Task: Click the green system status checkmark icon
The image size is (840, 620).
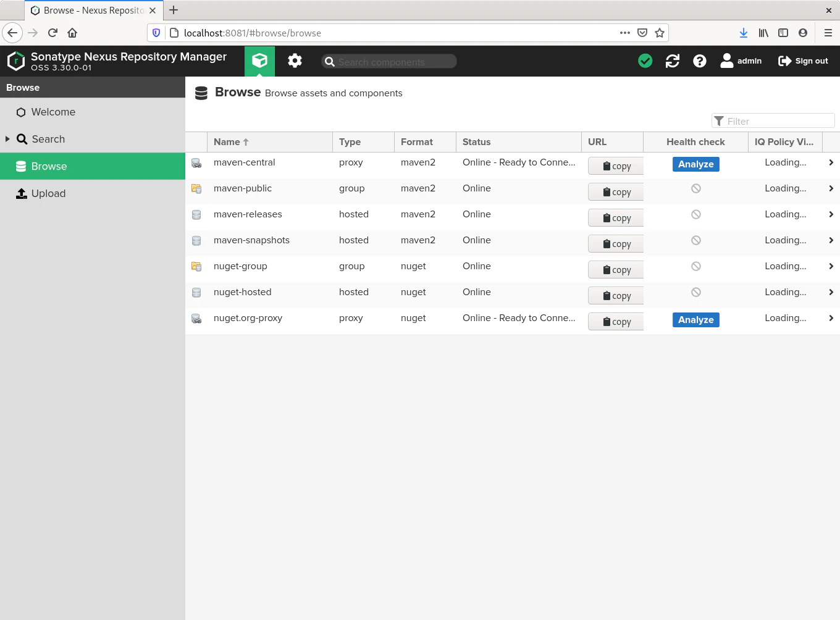Action: pyautogui.click(x=645, y=61)
